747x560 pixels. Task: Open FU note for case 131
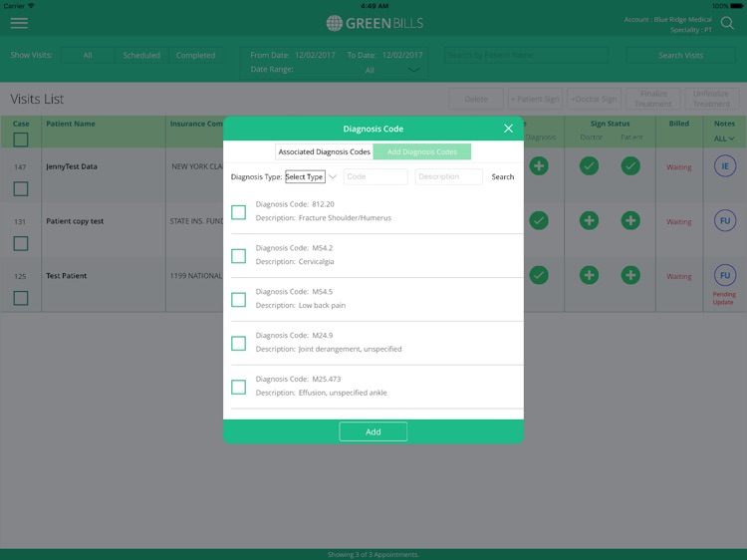725,220
